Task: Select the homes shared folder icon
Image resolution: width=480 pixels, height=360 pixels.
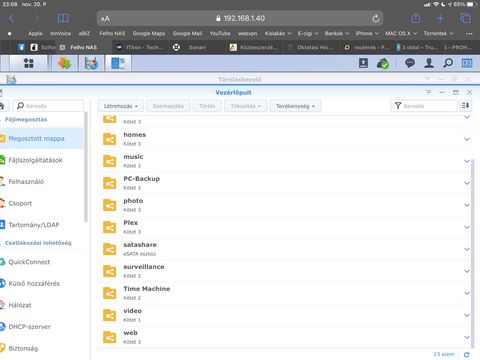Action: point(109,139)
